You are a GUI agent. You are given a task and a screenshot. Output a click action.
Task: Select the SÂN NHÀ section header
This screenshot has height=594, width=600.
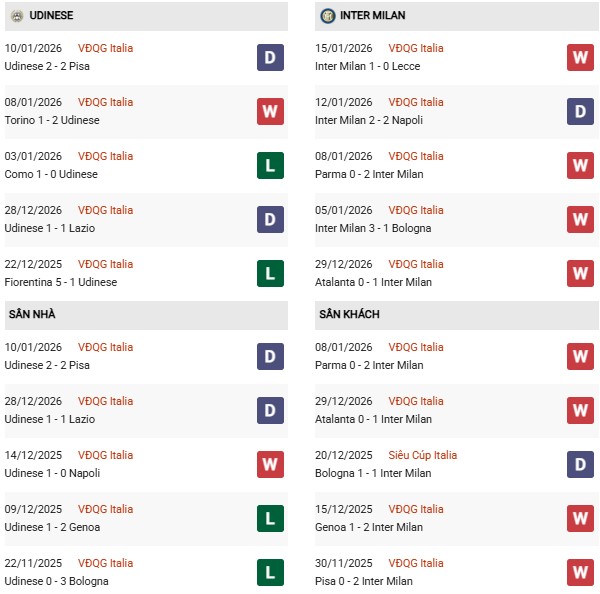point(32,314)
